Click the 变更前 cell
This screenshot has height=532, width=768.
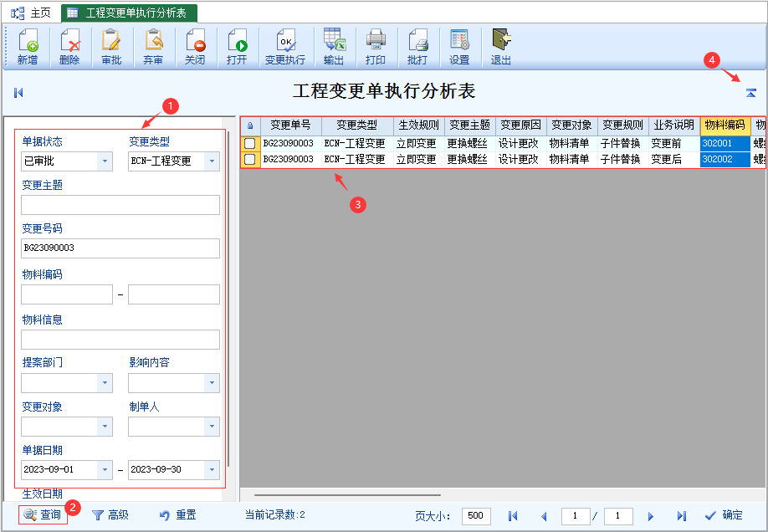pyautogui.click(x=674, y=144)
